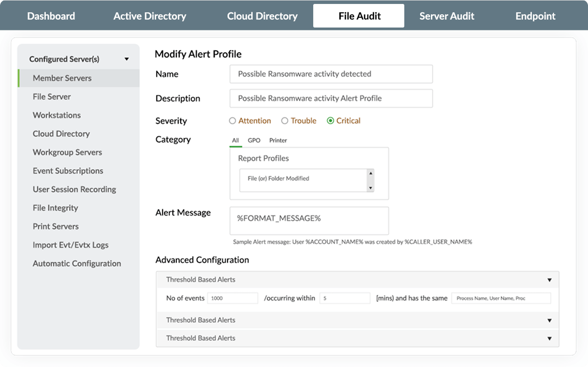Open the Dashboard tab
The height and width of the screenshot is (367, 588).
[51, 16]
